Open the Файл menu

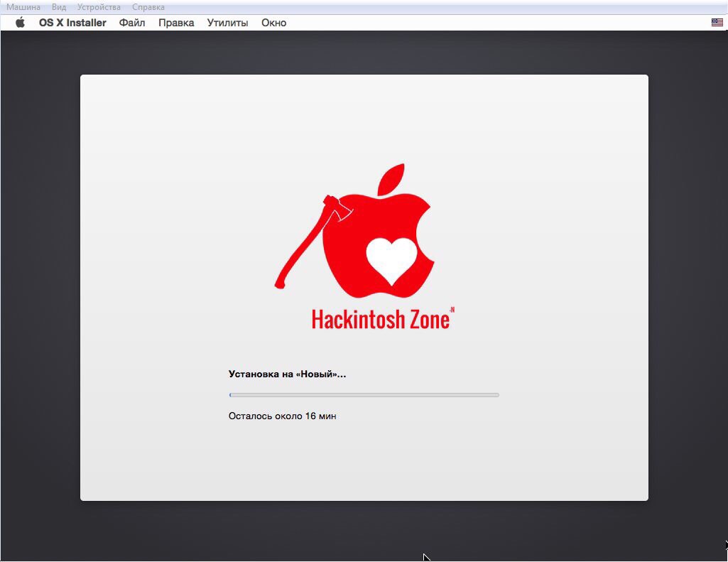[132, 23]
